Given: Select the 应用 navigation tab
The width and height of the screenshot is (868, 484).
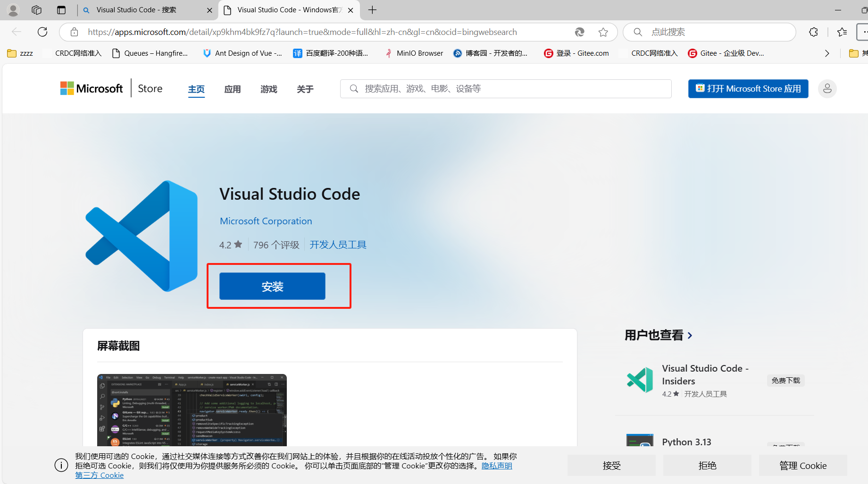Looking at the screenshot, I should (233, 89).
